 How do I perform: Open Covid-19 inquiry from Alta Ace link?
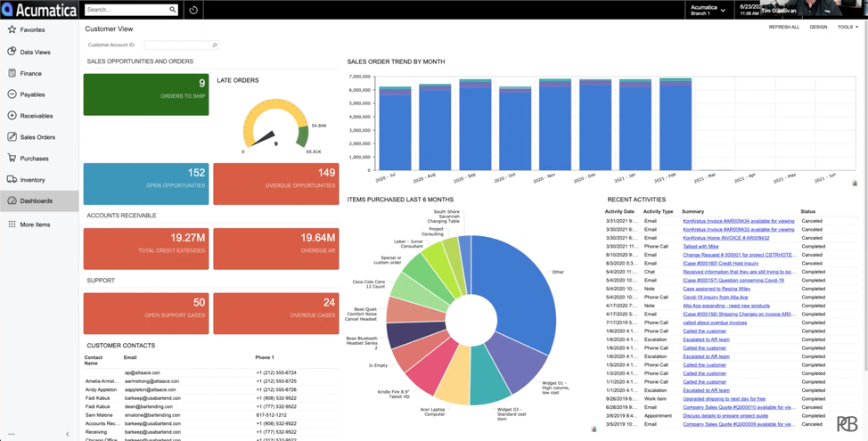(x=717, y=298)
